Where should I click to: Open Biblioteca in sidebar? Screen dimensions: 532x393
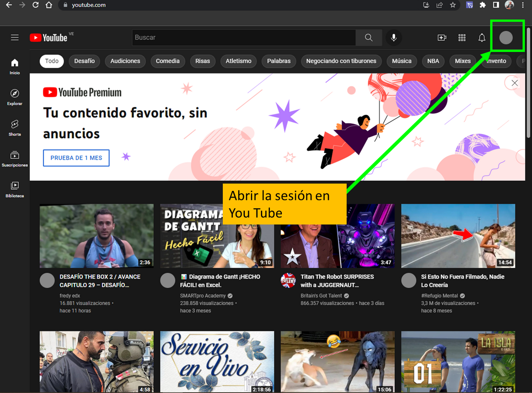[15, 190]
